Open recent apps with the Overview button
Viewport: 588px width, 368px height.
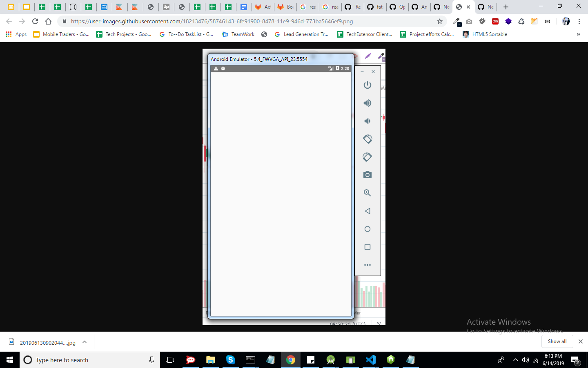pyautogui.click(x=367, y=247)
